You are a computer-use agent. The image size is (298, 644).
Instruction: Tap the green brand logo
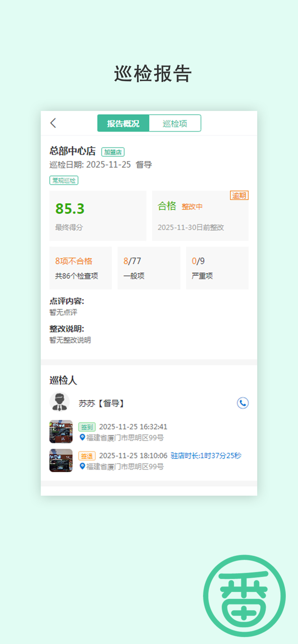244,596
